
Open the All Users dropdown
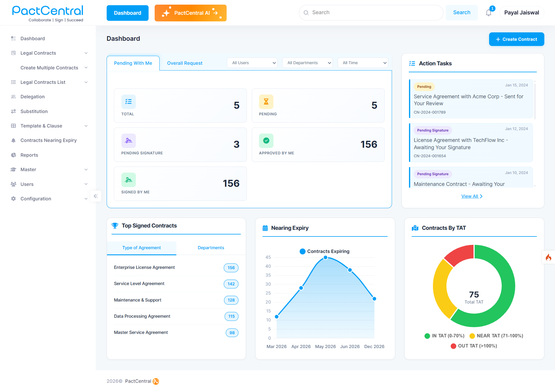click(x=252, y=63)
